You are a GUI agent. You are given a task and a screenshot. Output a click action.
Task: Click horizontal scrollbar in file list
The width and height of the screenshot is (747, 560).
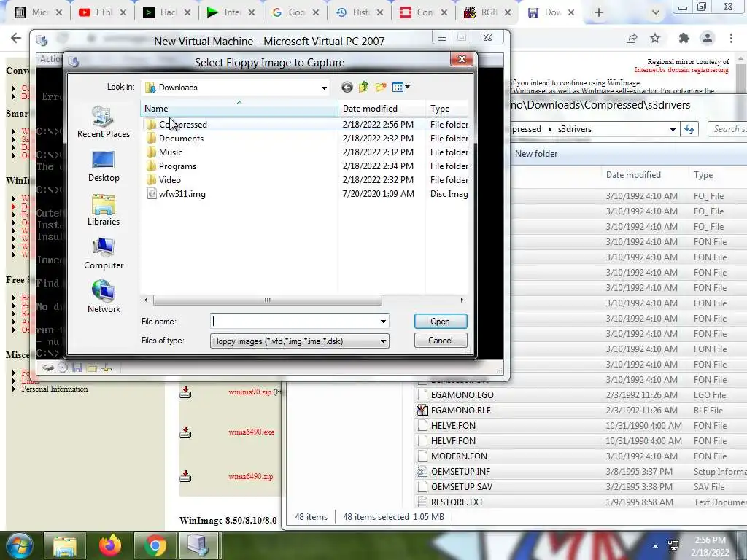pyautogui.click(x=267, y=300)
